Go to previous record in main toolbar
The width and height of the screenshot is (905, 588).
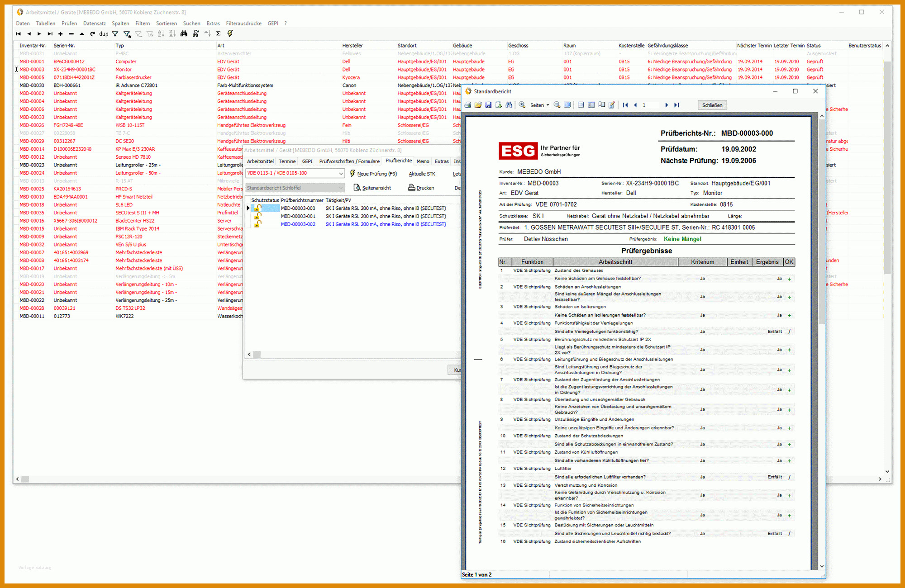[x=29, y=34]
